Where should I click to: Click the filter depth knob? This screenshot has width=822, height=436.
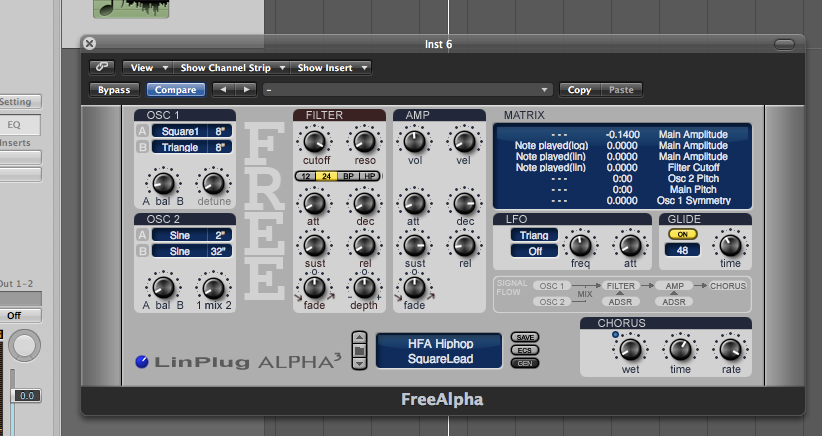coord(364,287)
